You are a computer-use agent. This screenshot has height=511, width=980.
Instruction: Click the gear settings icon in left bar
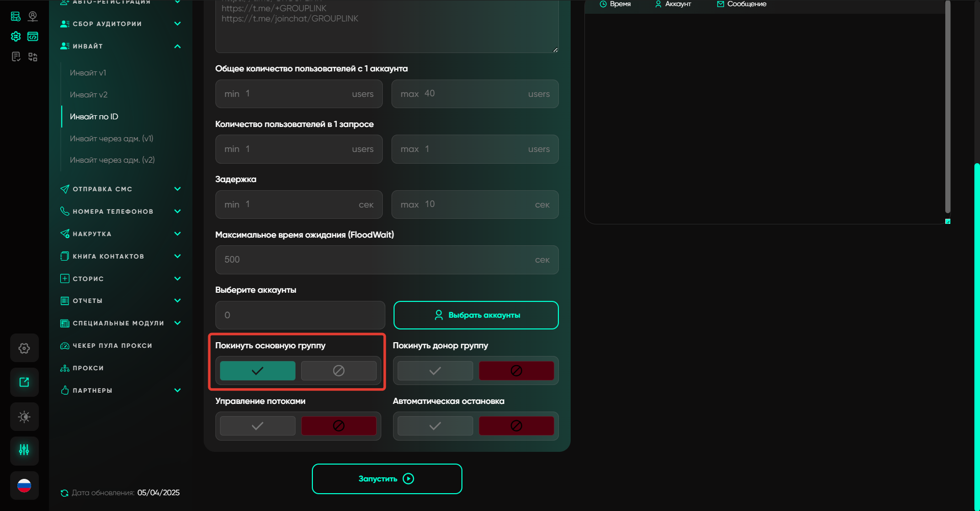(x=24, y=348)
